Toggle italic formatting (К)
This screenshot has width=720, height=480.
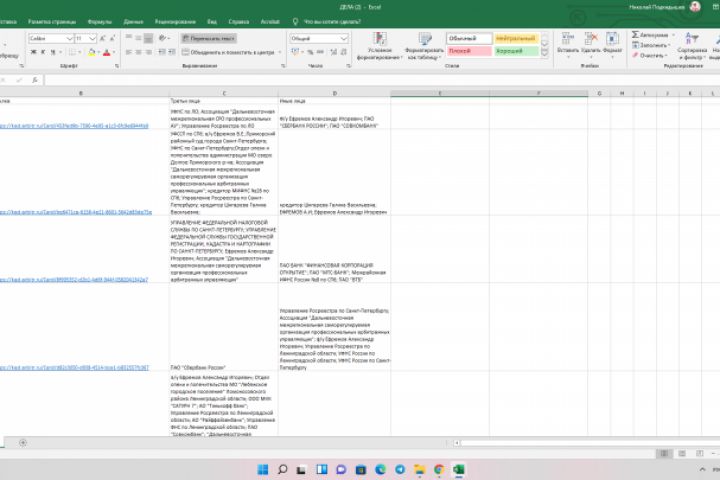tap(43, 52)
